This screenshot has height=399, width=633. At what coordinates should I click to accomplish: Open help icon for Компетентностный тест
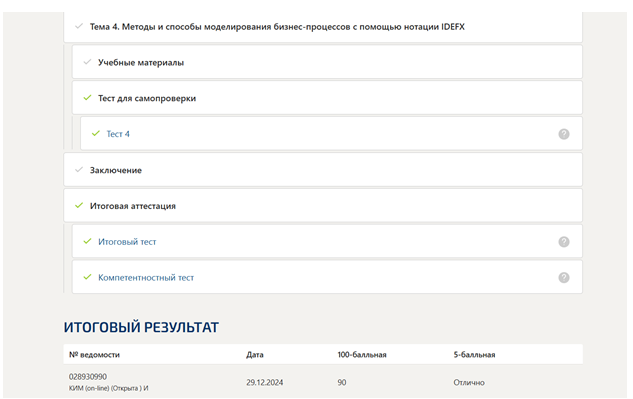(x=564, y=278)
